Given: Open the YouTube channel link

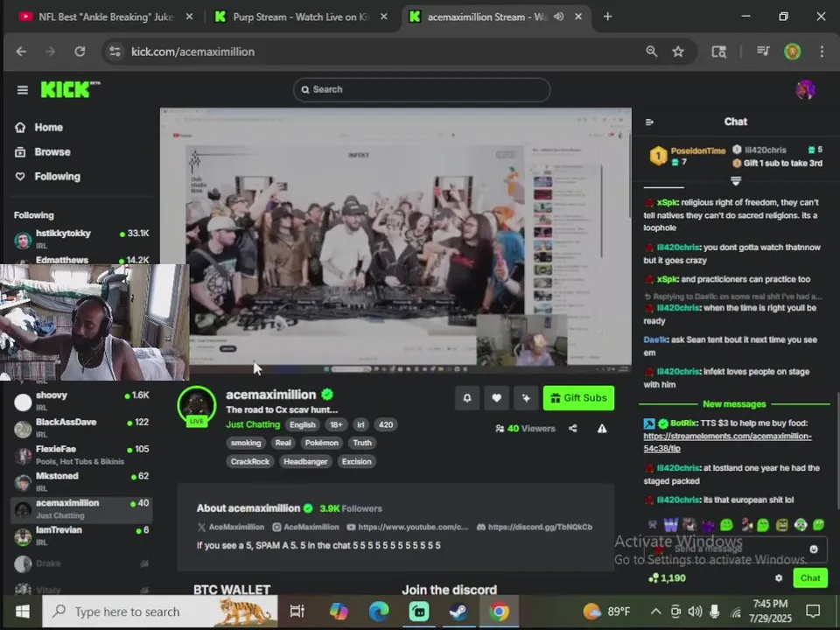Looking at the screenshot, I should [407, 527].
